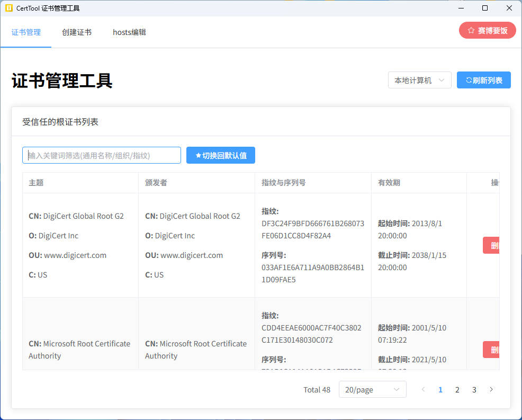Click subject OU: www.digicert.com text

coord(68,255)
